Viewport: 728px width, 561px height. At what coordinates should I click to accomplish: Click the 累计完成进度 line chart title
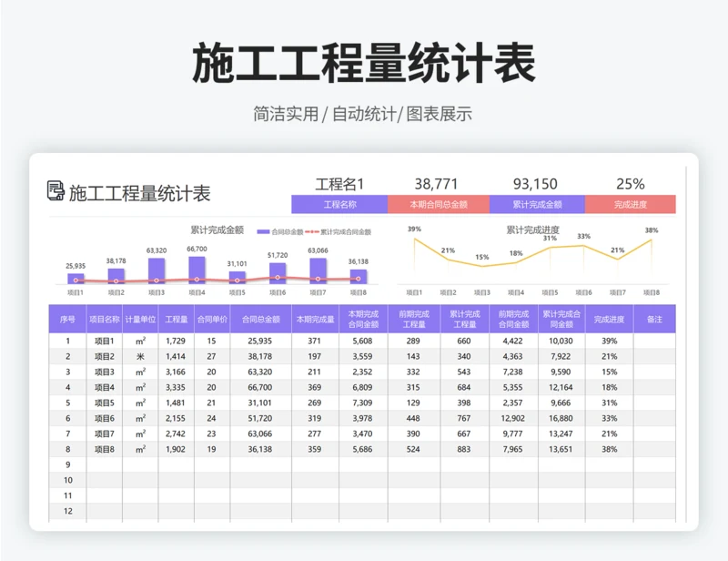point(532,230)
